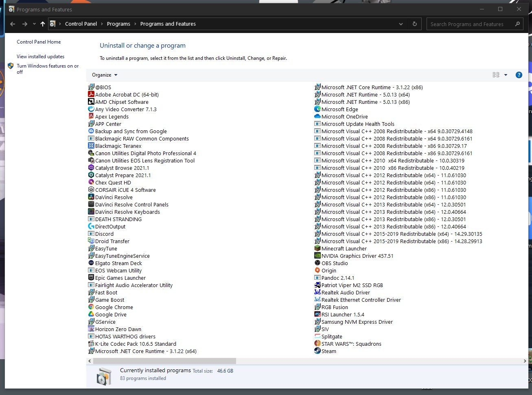Viewport: 532px width, 395px height.
Task: Click the horizontal scrollbar thumb
Action: [x=164, y=361]
